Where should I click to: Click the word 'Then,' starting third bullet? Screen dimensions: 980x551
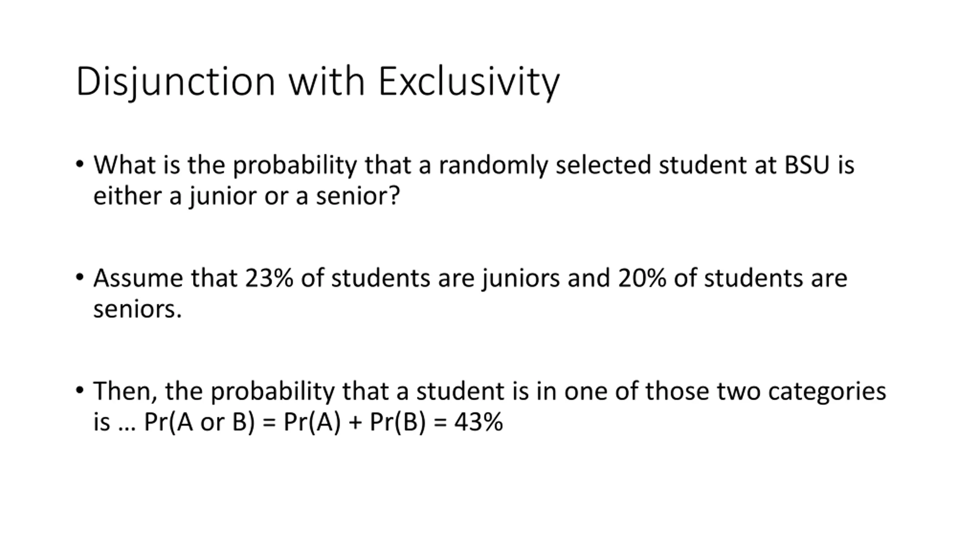tap(125, 391)
